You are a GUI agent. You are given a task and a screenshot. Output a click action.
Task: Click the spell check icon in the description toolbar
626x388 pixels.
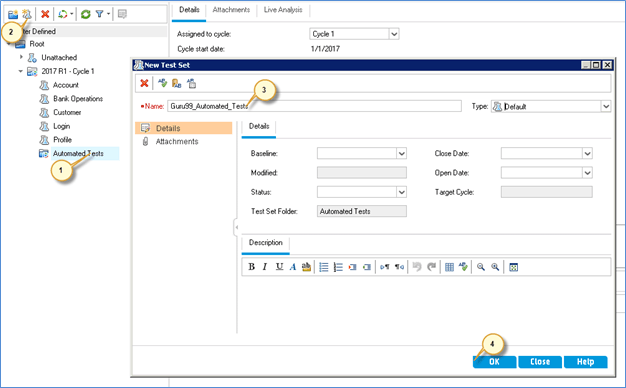point(463,267)
